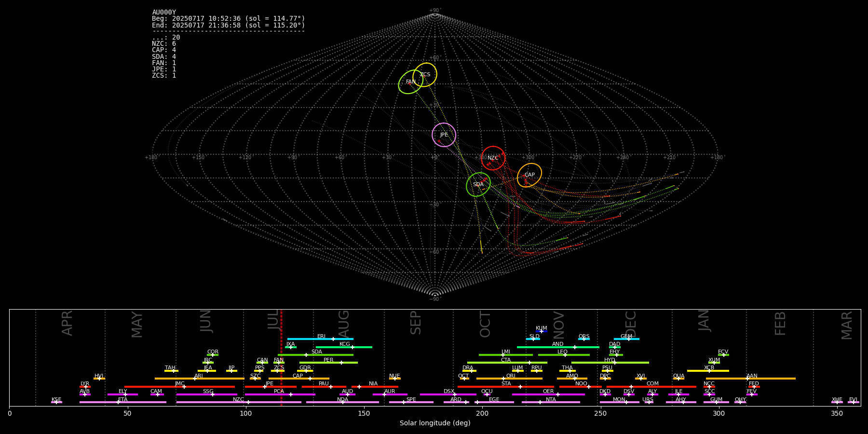
Task: Click the JUL month label
Action: pos(273,319)
